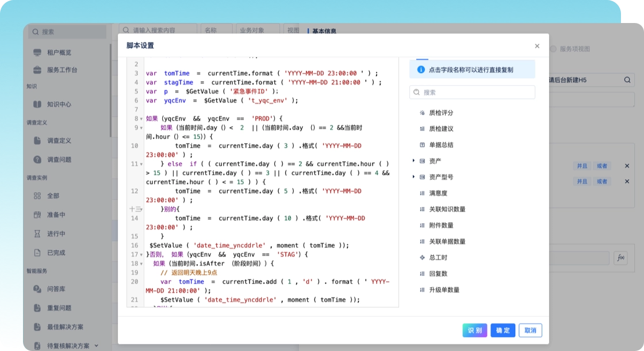
Task: Open 调查定义 item in the sidebar
Action: click(59, 140)
